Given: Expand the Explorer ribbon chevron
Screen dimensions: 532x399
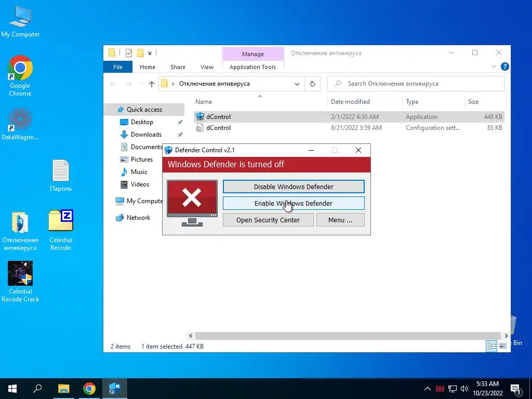Looking at the screenshot, I should (494, 66).
